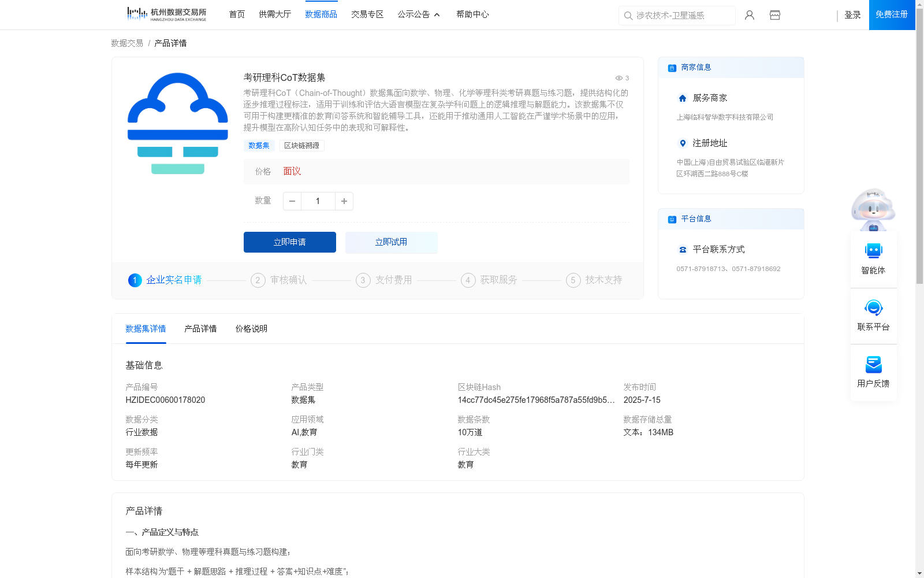Click step 5 技术支持

[594, 280]
